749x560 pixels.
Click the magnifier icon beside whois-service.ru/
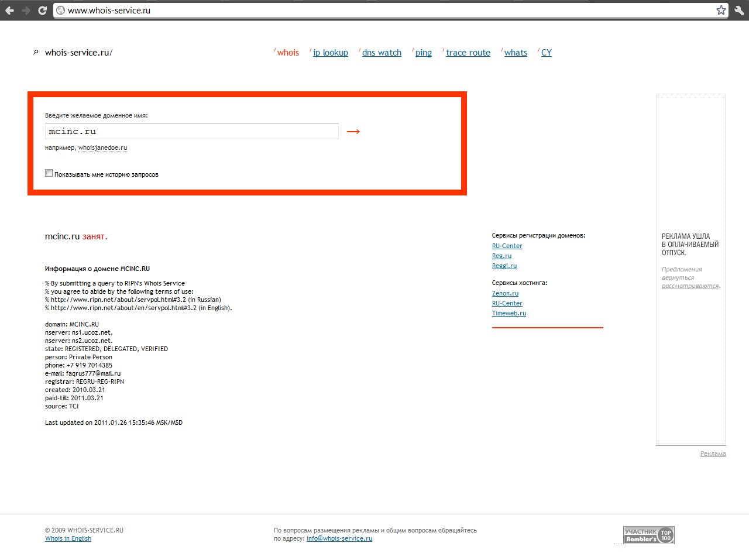pos(36,53)
